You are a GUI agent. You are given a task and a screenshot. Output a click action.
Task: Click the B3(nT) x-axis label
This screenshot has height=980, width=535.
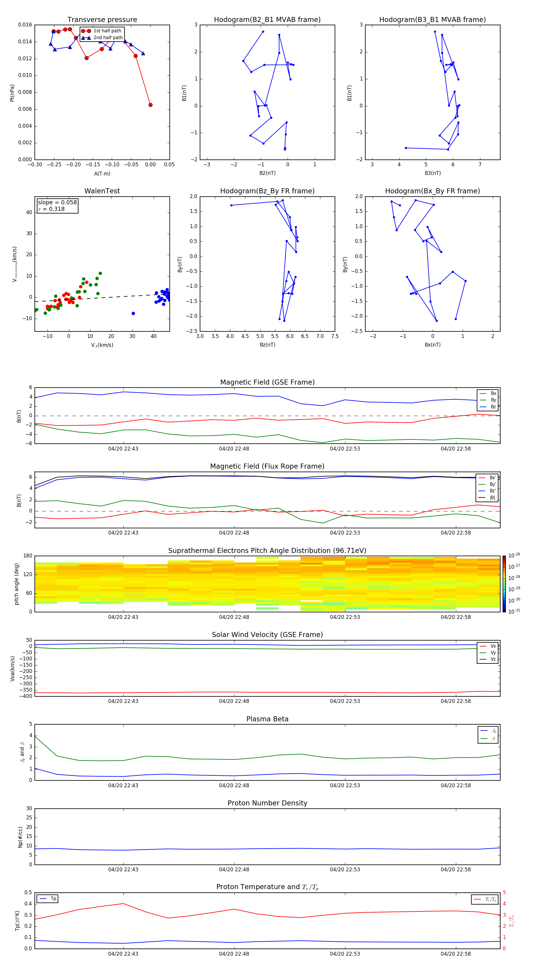tap(432, 173)
